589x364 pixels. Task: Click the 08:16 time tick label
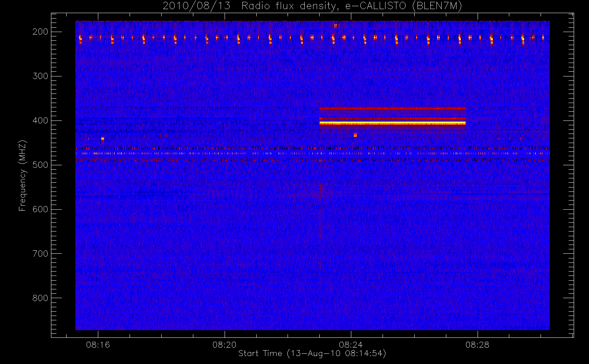point(98,345)
